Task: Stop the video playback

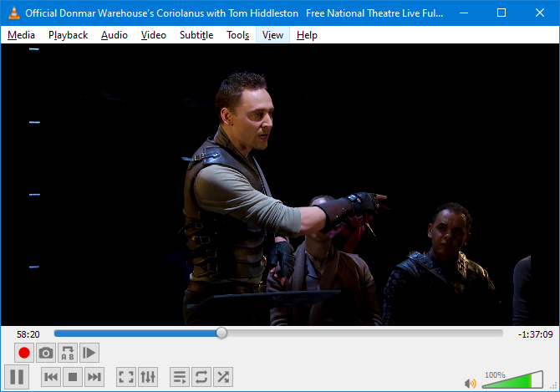Action: point(73,377)
